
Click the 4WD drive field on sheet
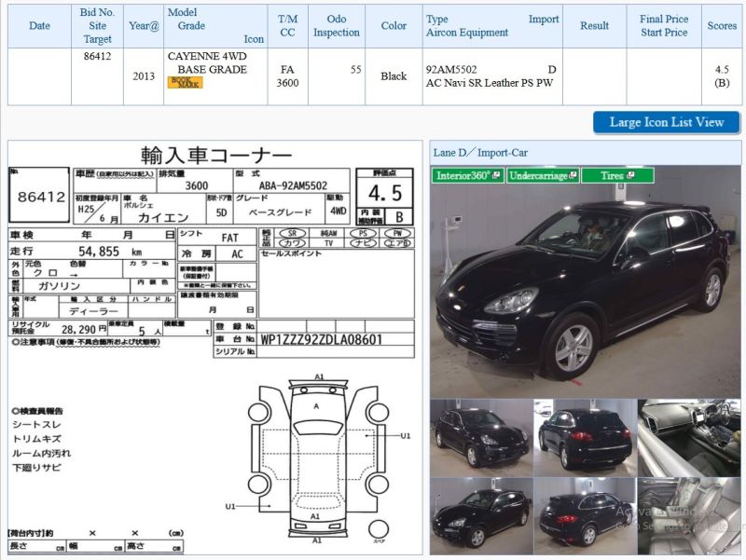click(338, 211)
